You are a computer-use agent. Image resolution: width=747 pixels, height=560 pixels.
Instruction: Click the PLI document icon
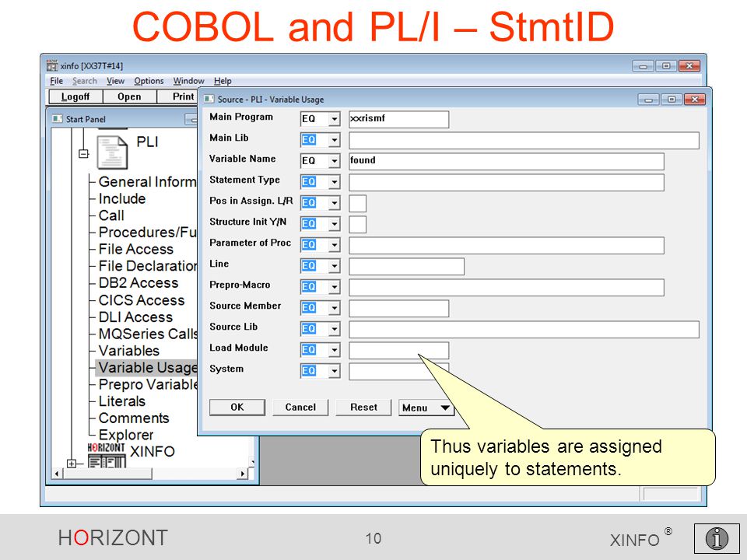tap(112, 152)
